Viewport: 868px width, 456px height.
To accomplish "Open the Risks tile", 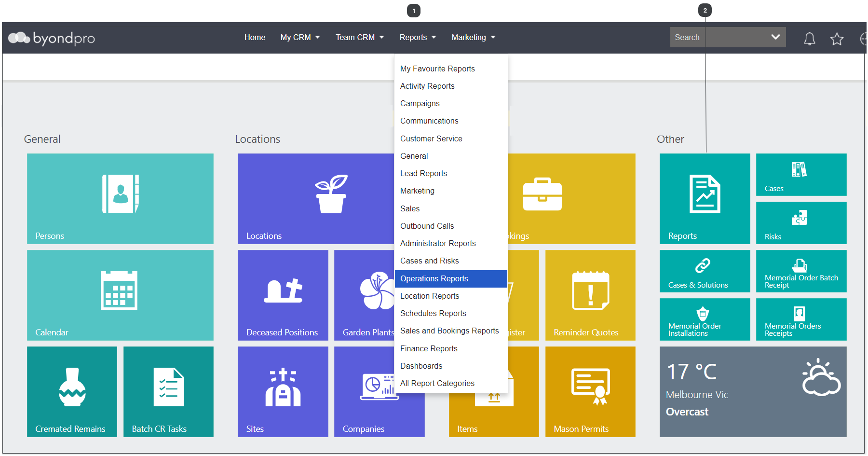I will (x=801, y=222).
